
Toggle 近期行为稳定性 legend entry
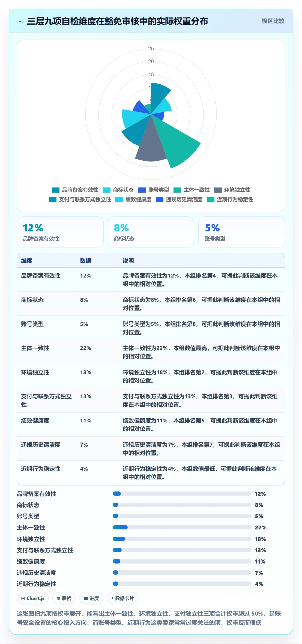[230, 199]
